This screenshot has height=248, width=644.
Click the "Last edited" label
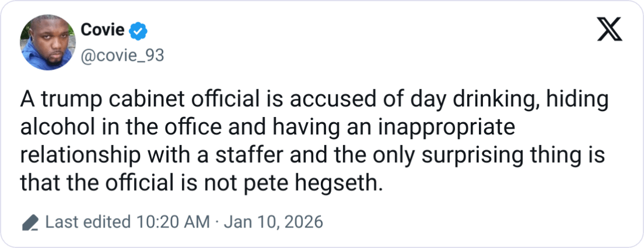(x=88, y=222)
